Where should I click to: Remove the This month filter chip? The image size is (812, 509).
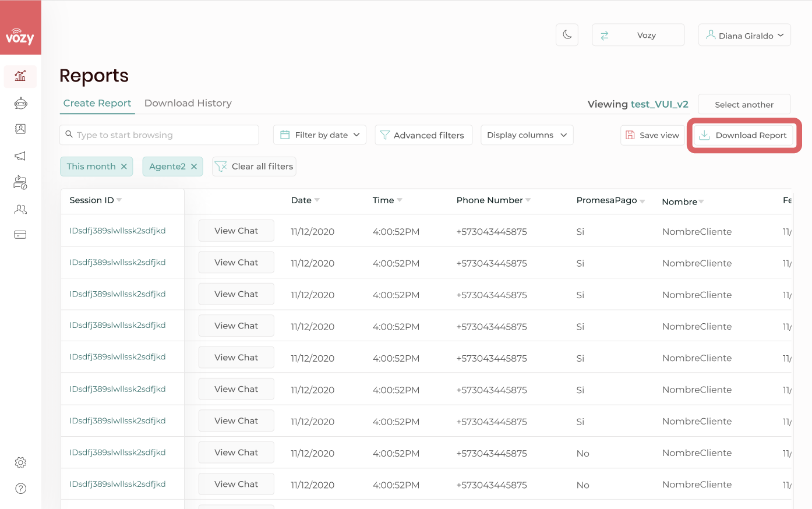pos(123,167)
